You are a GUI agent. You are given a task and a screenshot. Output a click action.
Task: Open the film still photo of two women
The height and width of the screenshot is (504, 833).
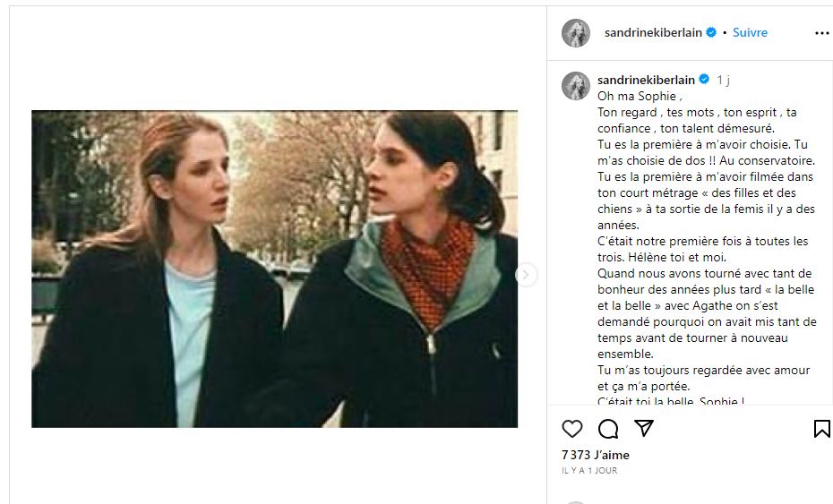275,269
